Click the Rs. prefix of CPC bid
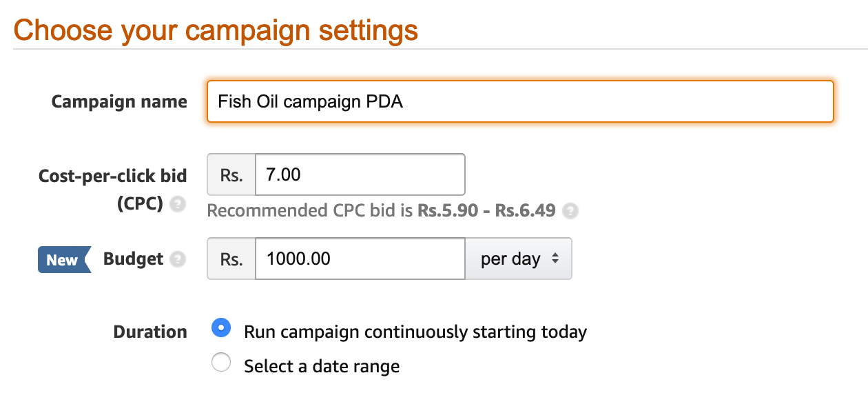The width and height of the screenshot is (868, 393). click(x=231, y=174)
